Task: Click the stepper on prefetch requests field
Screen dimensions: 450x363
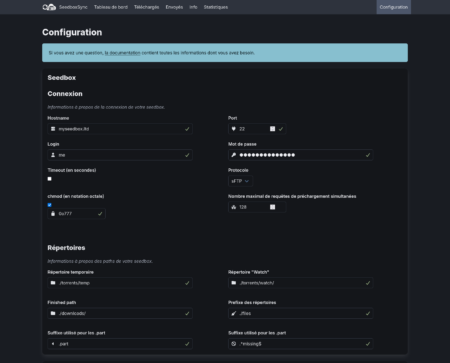Action: tap(272, 207)
